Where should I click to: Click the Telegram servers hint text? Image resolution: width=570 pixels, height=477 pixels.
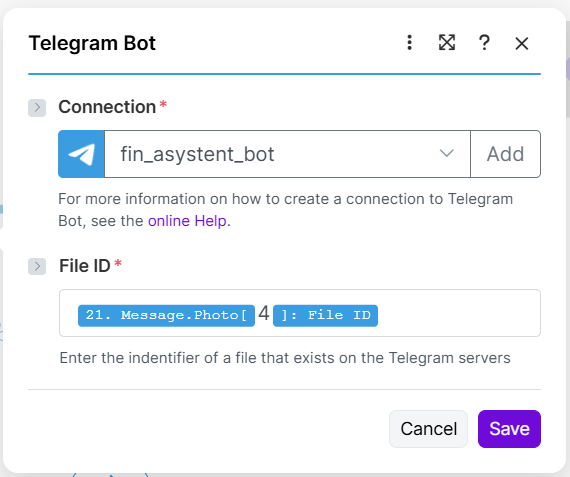click(285, 358)
